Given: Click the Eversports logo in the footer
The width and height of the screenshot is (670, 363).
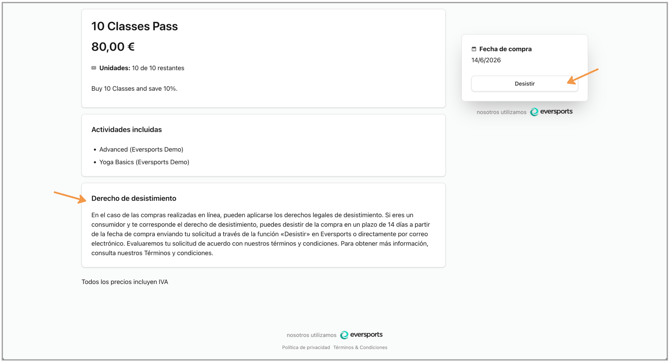Looking at the screenshot, I should point(361,335).
